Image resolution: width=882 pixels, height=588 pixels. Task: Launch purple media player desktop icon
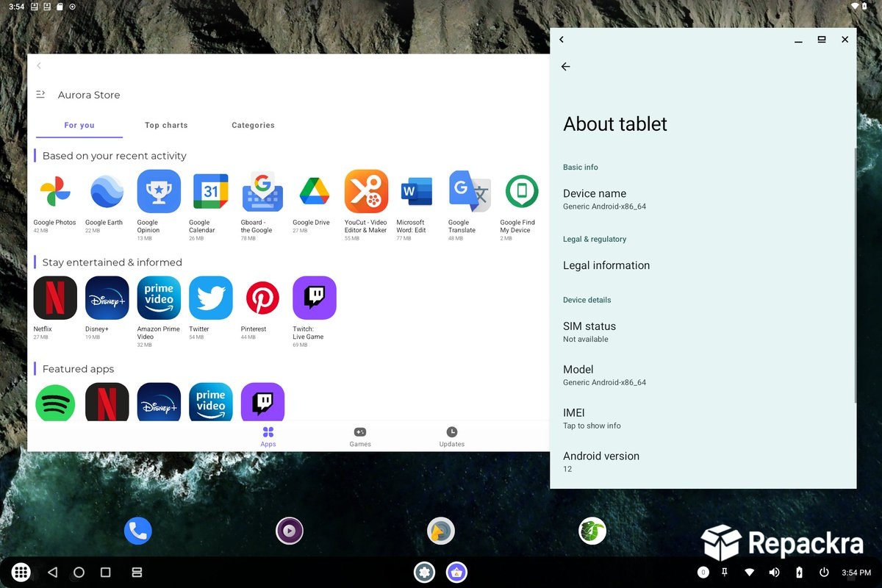[x=290, y=531]
